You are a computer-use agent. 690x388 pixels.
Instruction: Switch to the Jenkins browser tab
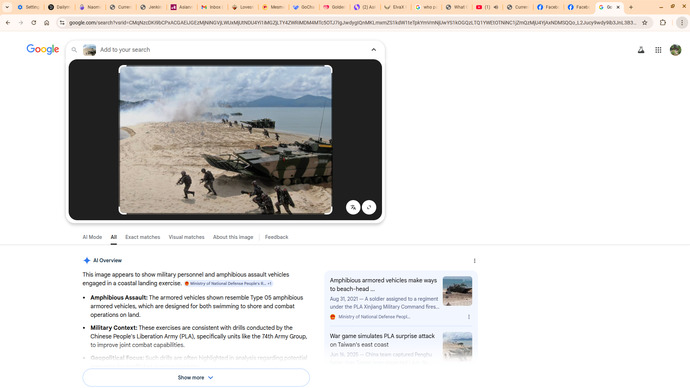[x=150, y=7]
